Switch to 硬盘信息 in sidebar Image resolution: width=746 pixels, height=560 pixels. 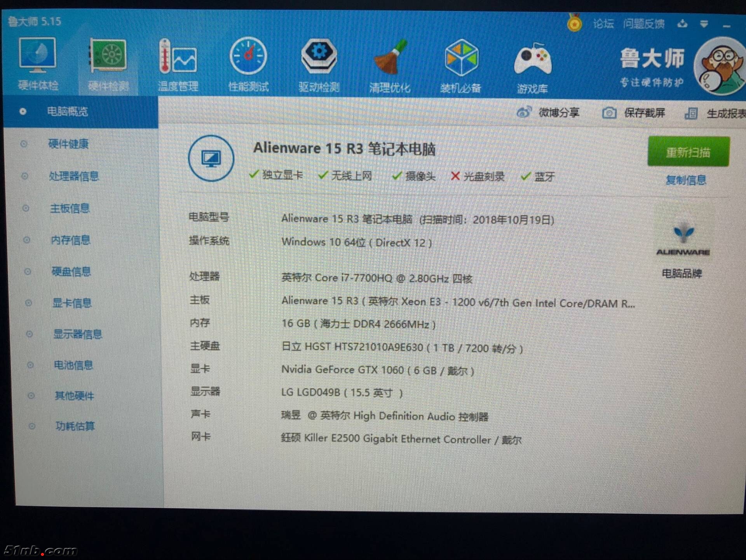click(71, 271)
